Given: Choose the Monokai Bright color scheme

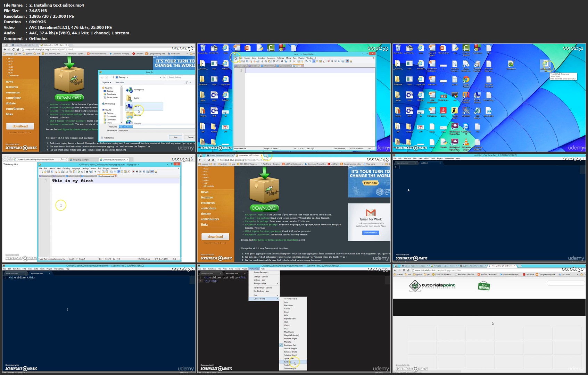Looking at the screenshot, I should click(x=293, y=339).
